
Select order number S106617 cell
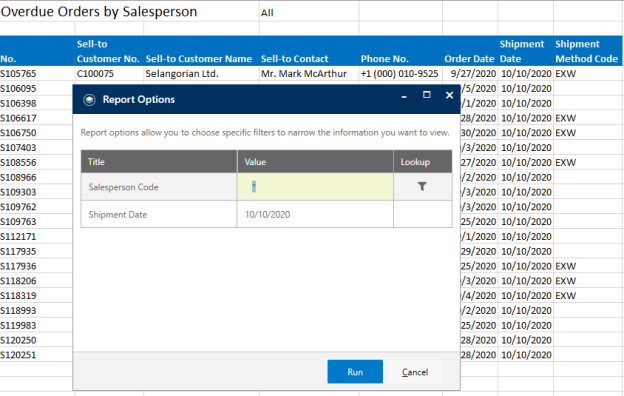(36, 118)
